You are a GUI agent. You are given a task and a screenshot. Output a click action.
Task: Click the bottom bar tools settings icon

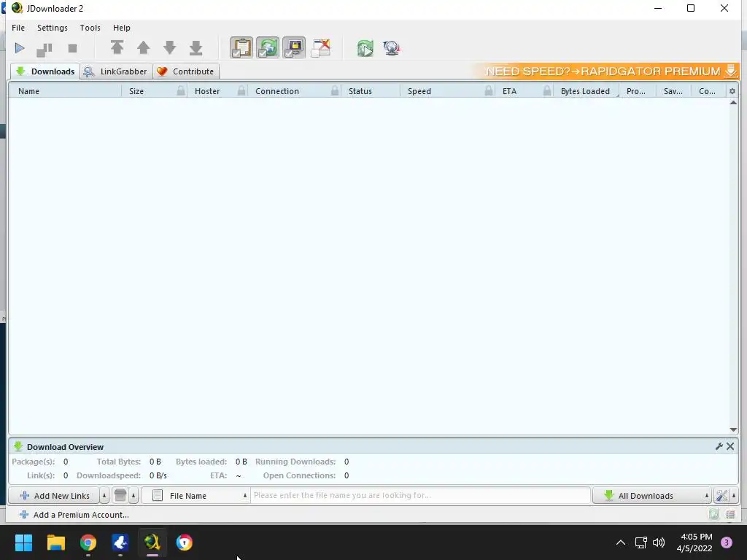tap(721, 496)
